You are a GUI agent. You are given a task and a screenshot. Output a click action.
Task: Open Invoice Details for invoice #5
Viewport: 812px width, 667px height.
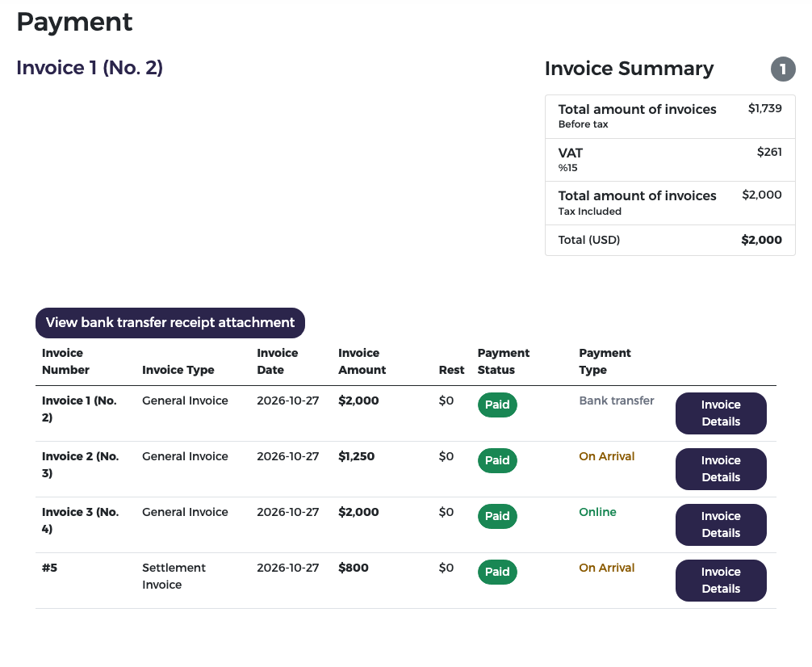(x=721, y=580)
